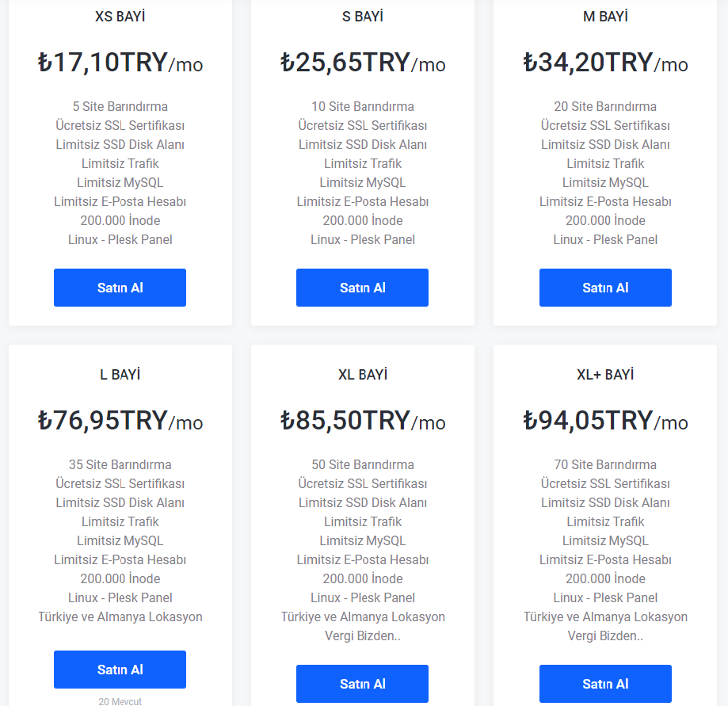Viewport: 728px width, 706px height.
Task: Buy the S BAYİ plan
Action: (x=362, y=288)
